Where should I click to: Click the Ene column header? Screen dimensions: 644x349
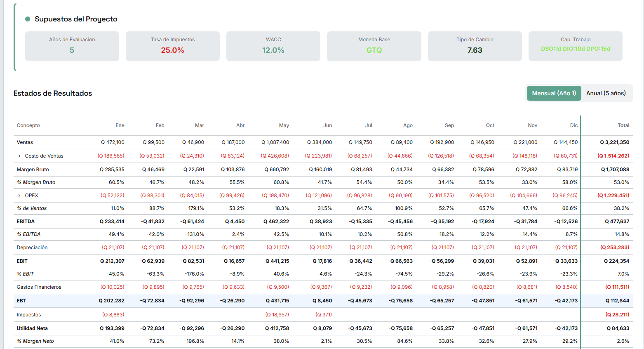[x=120, y=125]
